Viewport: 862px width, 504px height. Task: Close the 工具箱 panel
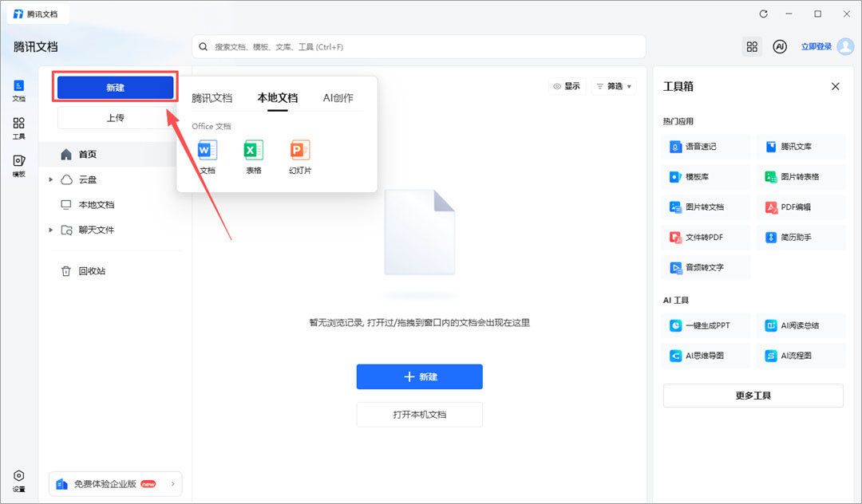[x=835, y=86]
